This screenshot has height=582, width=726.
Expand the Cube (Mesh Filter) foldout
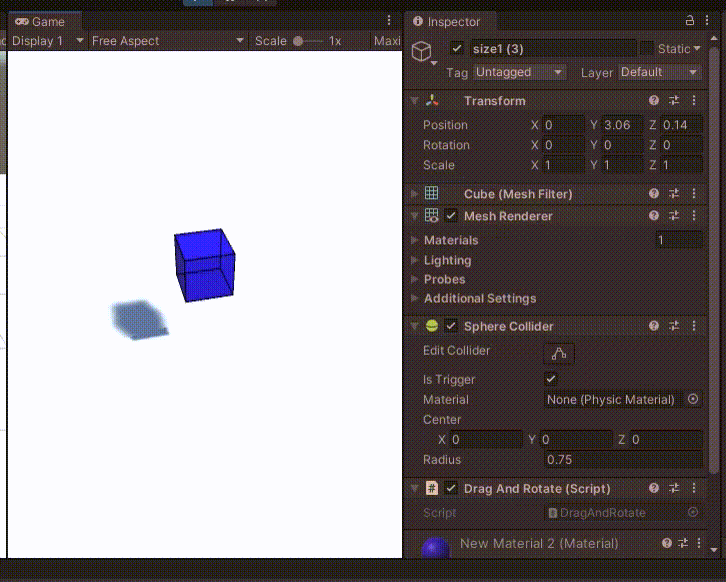click(415, 194)
